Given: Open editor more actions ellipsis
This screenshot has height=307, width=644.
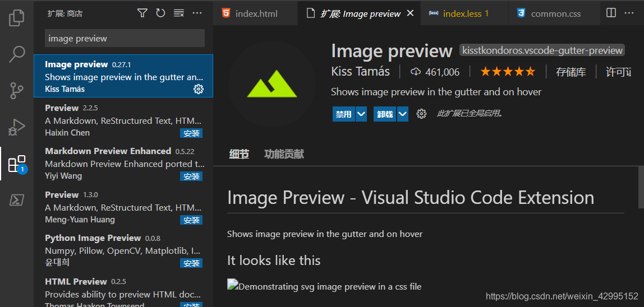Looking at the screenshot, I should click(629, 13).
